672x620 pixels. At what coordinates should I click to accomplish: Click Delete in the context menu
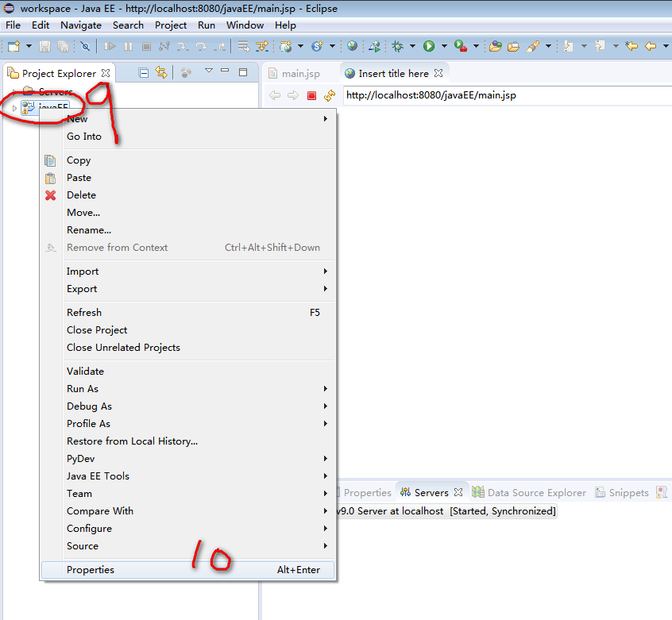(187, 195)
